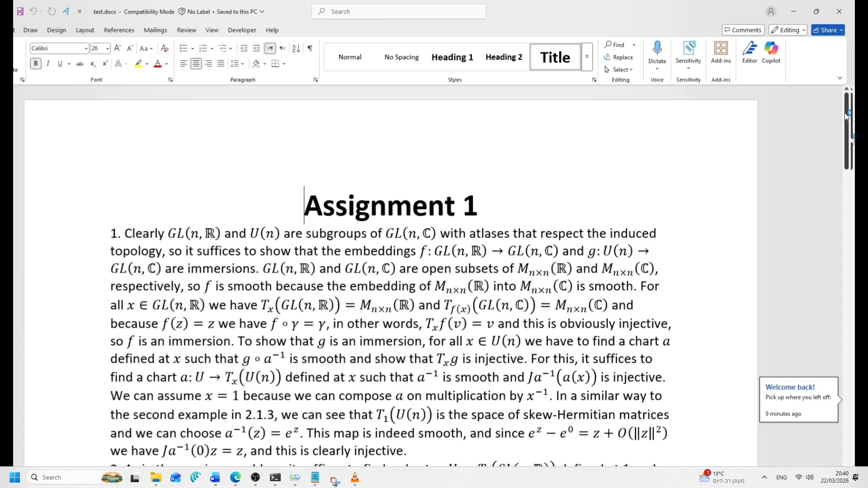Click the Dictate microphone icon
The width and height of the screenshot is (868, 488).
[657, 48]
